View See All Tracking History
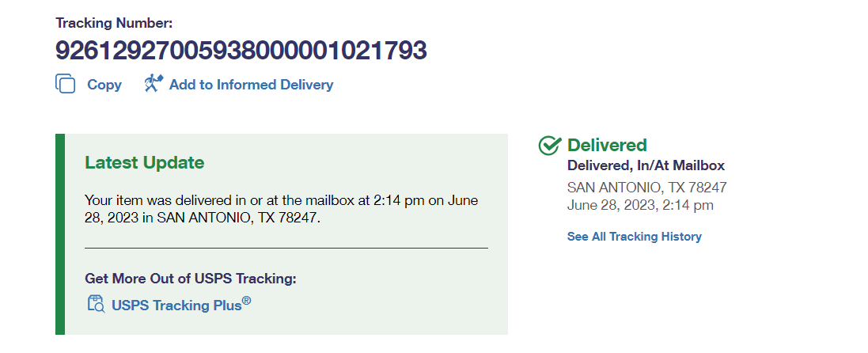The image size is (868, 353). [x=634, y=237]
